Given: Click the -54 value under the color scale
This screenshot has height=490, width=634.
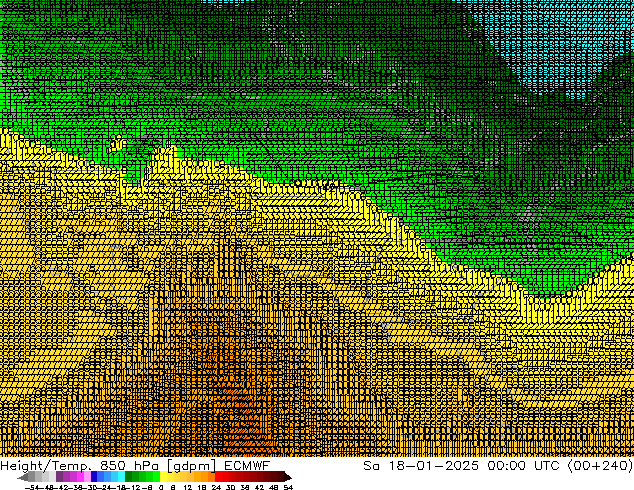Looking at the screenshot, I should pyautogui.click(x=32, y=487).
